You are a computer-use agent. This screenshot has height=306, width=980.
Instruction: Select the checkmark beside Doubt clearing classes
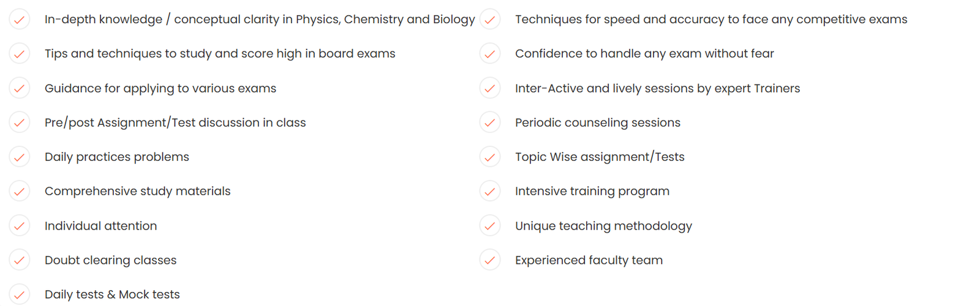click(x=20, y=260)
